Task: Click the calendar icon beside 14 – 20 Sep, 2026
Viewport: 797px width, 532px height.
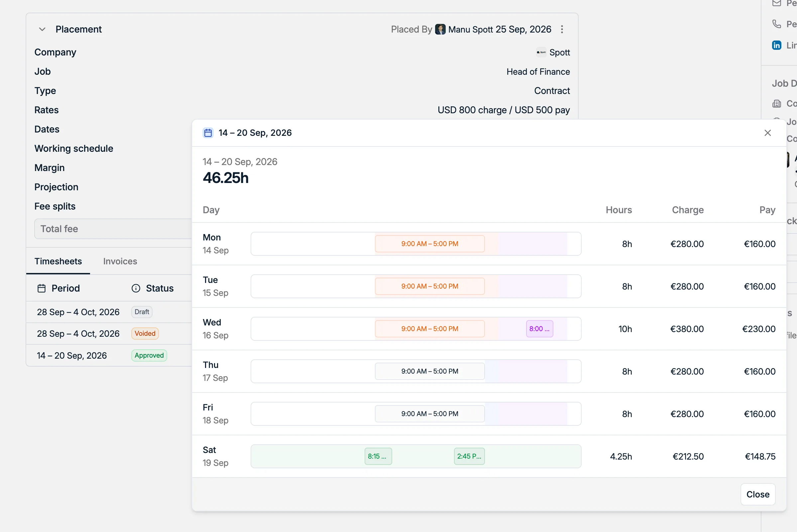Action: pos(208,133)
